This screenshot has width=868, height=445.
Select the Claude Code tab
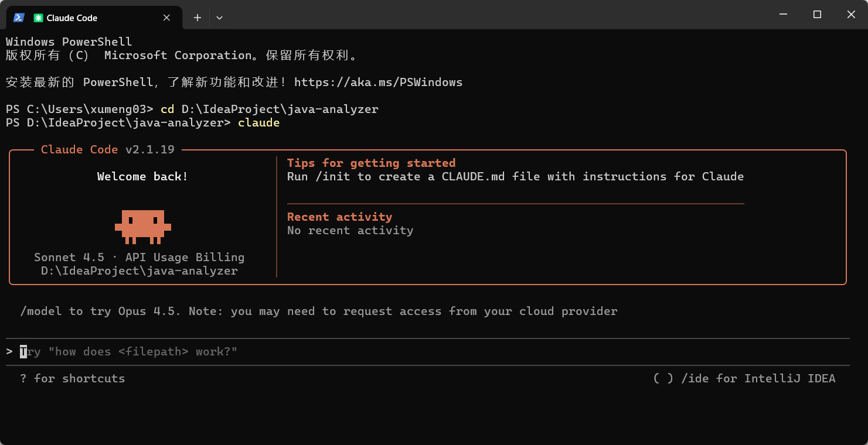94,18
